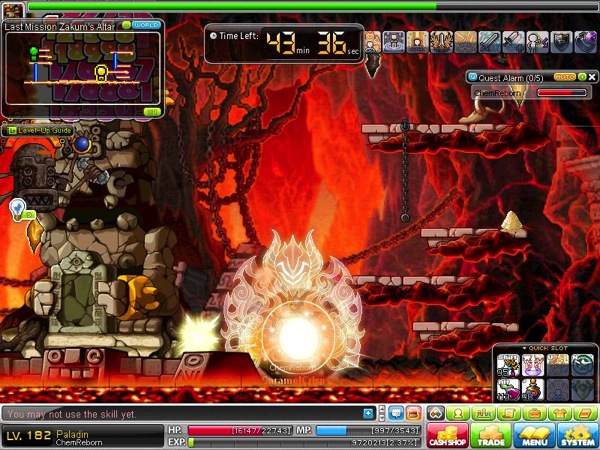Open the stats bar-chart icon
600x450 pixels.
pos(483,413)
